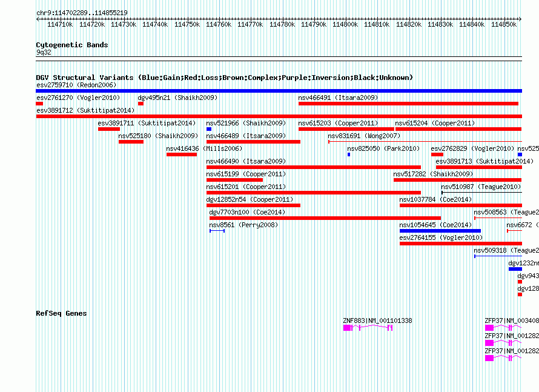Open nsv1037784 (Coe2014) variant label
Image resolution: width=539 pixels, height=392 pixels.
tap(435, 199)
